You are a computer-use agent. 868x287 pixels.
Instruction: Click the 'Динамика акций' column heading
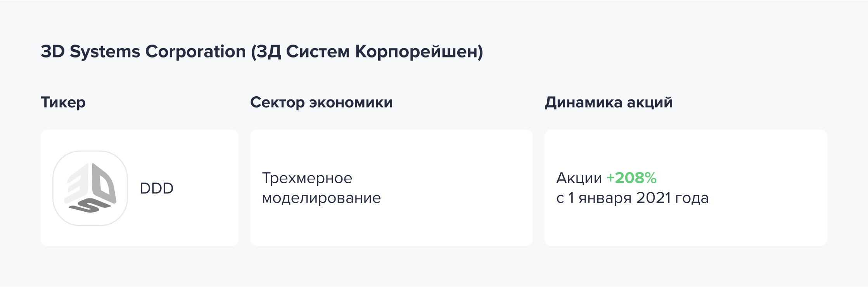tap(609, 103)
